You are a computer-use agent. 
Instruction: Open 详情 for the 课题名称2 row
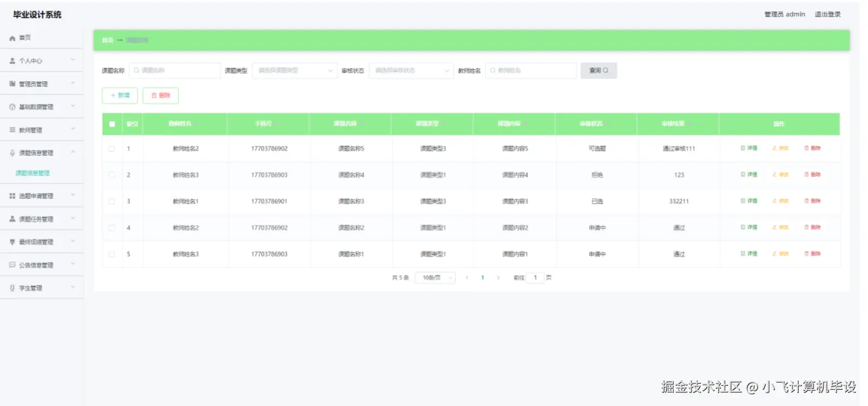click(x=749, y=228)
